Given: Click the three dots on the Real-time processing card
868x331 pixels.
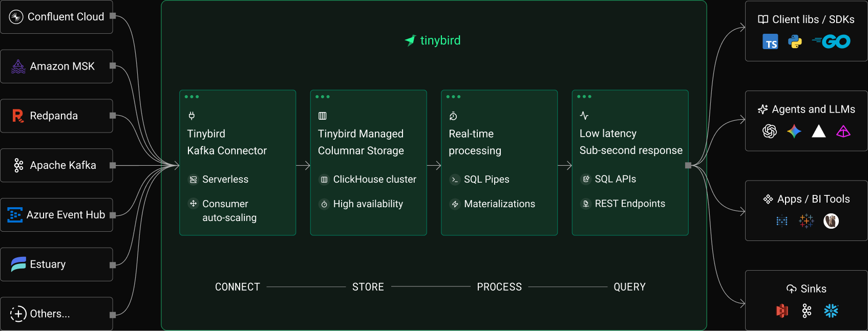Looking at the screenshot, I should [453, 97].
